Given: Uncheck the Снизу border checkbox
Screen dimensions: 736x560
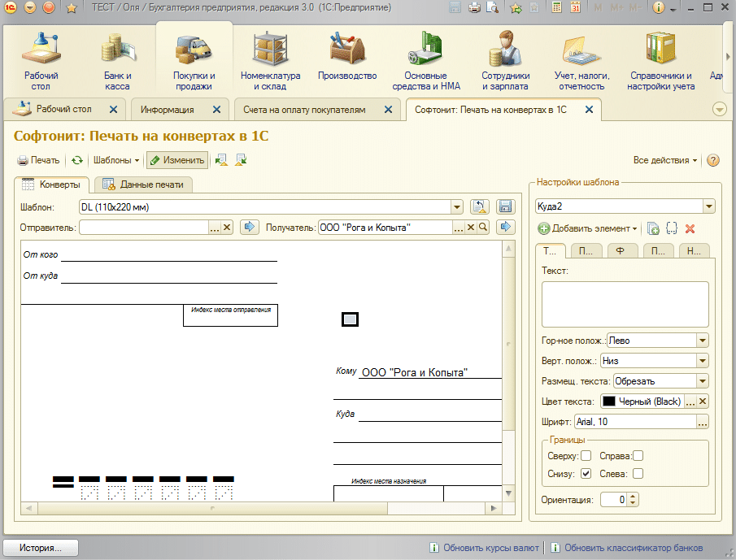Looking at the screenshot, I should [x=586, y=474].
